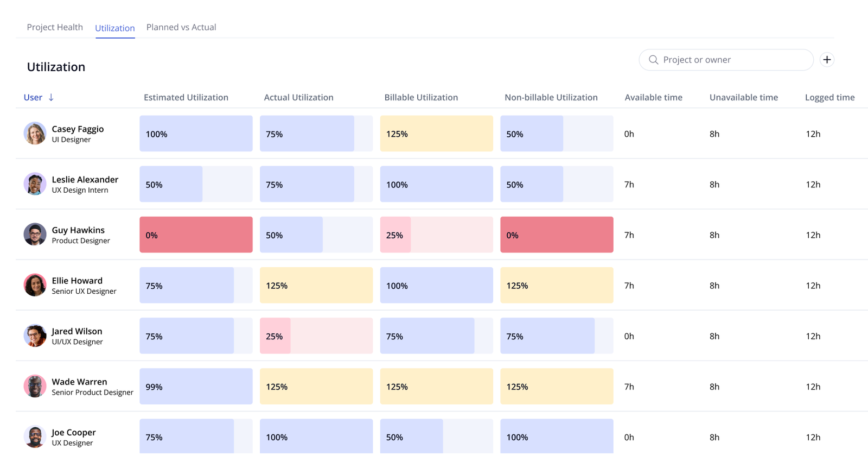Click the search magnifier icon
The width and height of the screenshot is (868, 474).
[653, 60]
